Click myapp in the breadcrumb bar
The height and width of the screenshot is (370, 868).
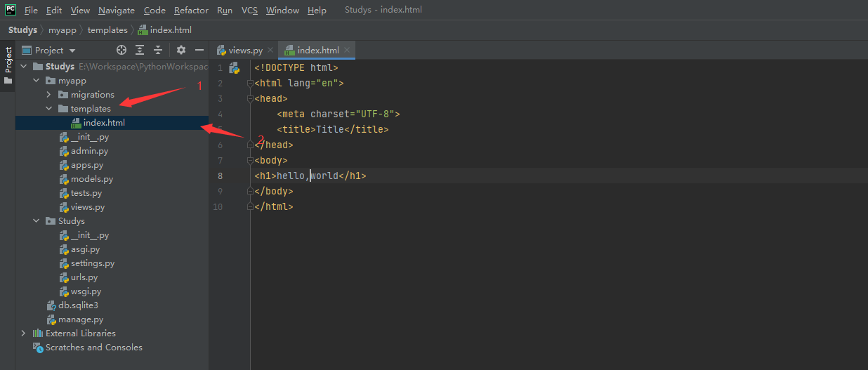[x=63, y=30]
